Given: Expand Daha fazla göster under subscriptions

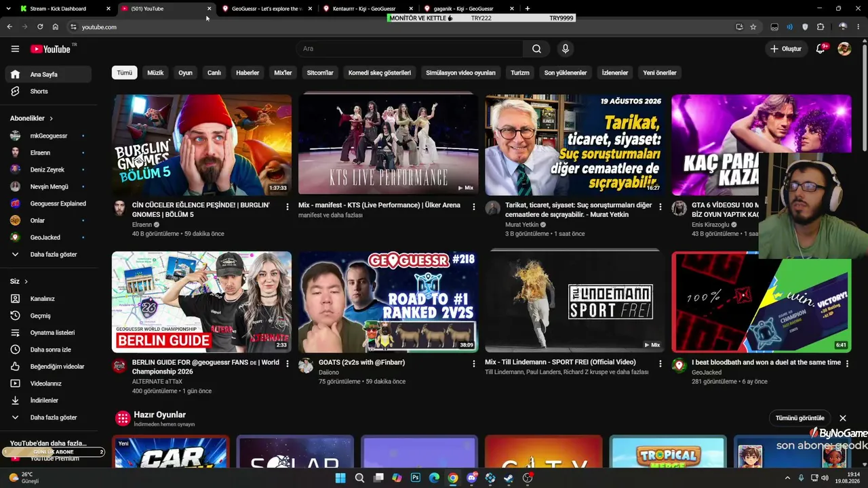Looking at the screenshot, I should (47, 255).
